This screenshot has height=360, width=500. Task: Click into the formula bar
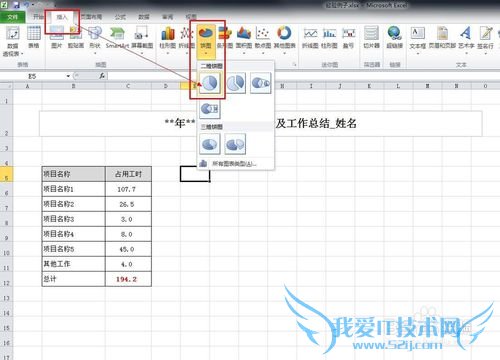[x=303, y=76]
